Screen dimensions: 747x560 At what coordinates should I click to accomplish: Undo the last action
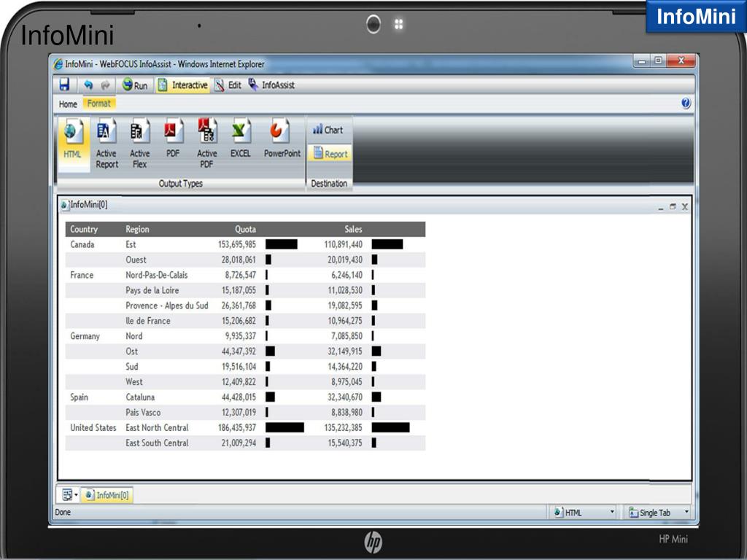click(88, 85)
